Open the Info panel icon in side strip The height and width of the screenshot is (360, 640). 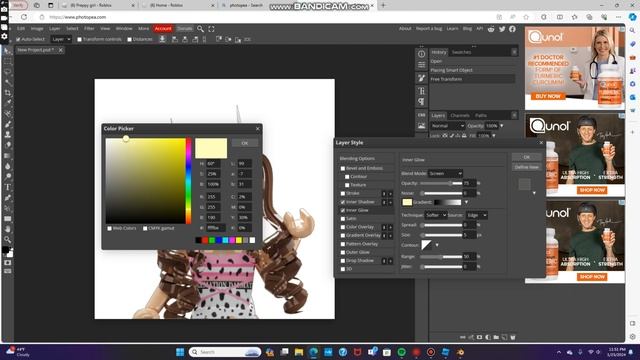click(421, 54)
